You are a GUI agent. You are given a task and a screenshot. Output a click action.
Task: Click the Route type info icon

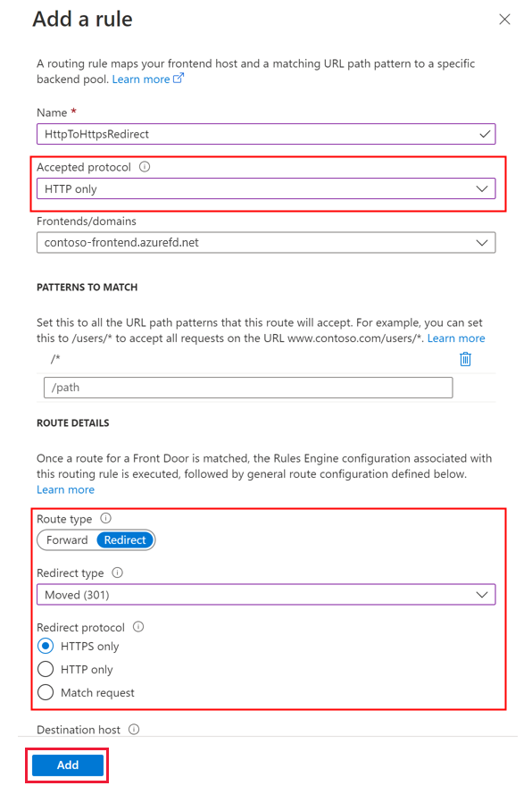pyautogui.click(x=104, y=519)
